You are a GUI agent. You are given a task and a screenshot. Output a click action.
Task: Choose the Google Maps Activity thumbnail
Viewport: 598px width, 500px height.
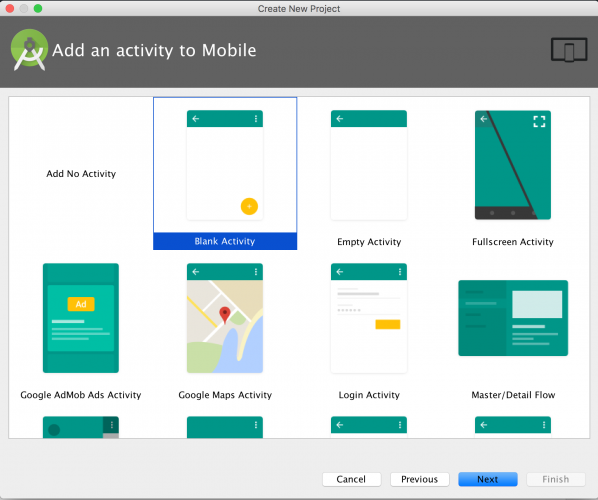[225, 318]
